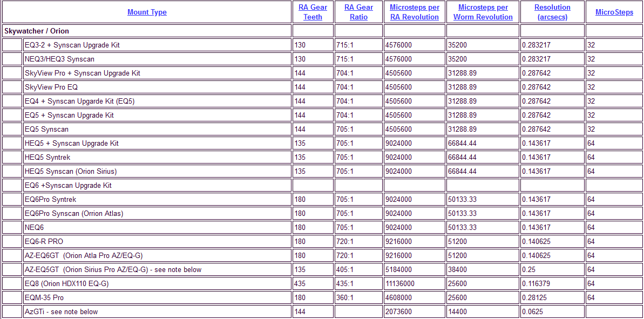The image size is (644, 319).
Task: Select 50133.33 in the NEQ6 row
Action: (x=463, y=227)
